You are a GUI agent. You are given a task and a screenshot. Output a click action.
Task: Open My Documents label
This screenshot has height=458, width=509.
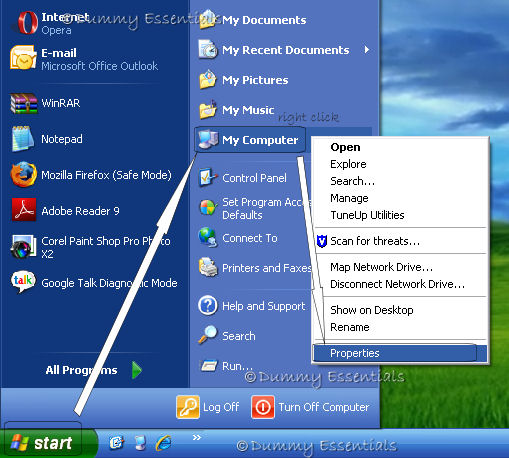264,20
